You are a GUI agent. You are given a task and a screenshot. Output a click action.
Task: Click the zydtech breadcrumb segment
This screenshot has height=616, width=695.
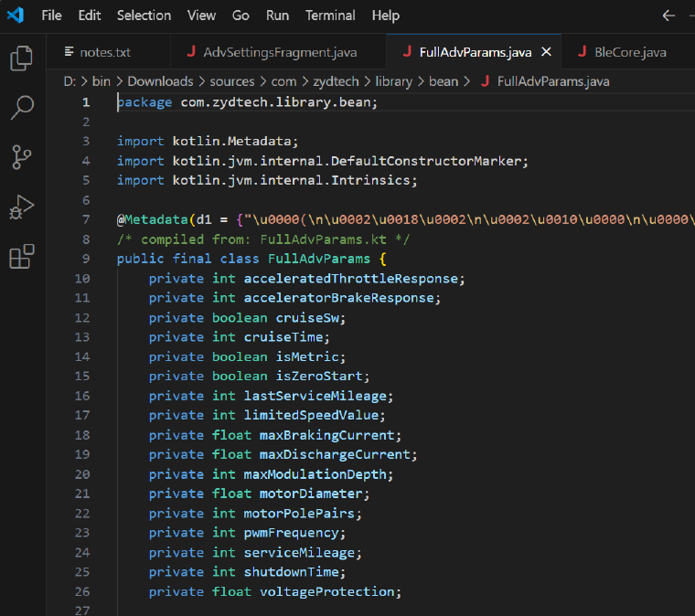(336, 81)
